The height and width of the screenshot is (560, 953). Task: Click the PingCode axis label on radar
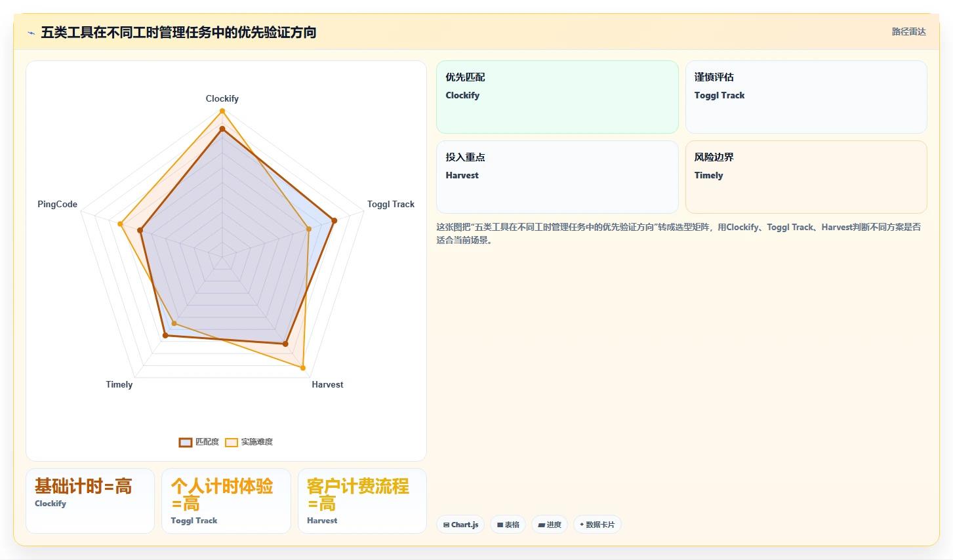(x=58, y=204)
